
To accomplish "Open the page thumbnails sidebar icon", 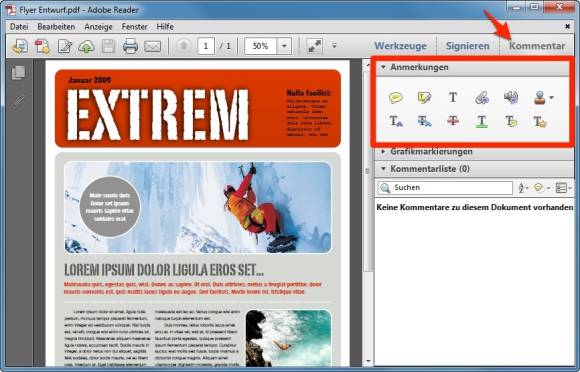I will tap(18, 73).
